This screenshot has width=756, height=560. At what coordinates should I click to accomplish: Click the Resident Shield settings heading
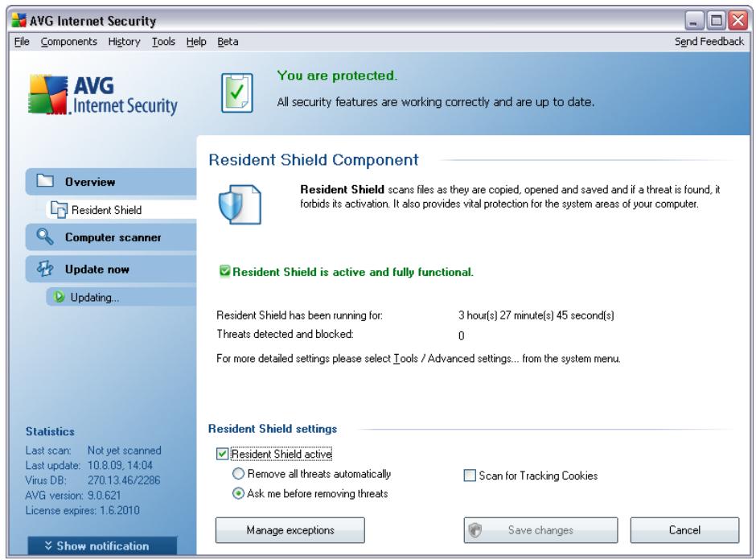(273, 428)
